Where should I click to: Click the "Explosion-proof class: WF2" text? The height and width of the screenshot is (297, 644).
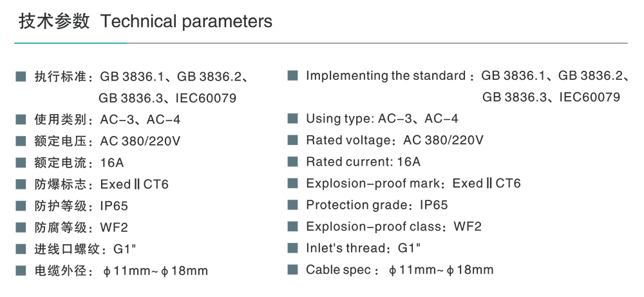[393, 227]
